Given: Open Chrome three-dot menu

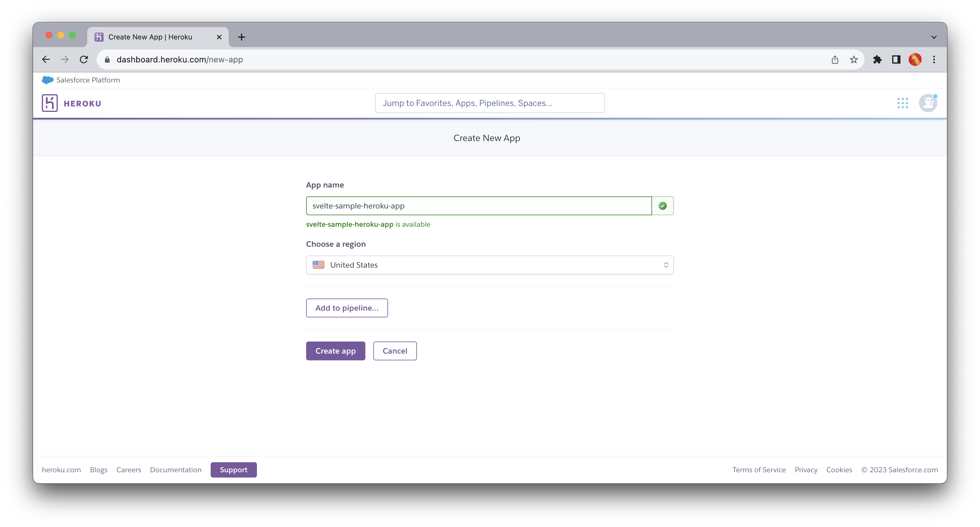Looking at the screenshot, I should coord(933,60).
